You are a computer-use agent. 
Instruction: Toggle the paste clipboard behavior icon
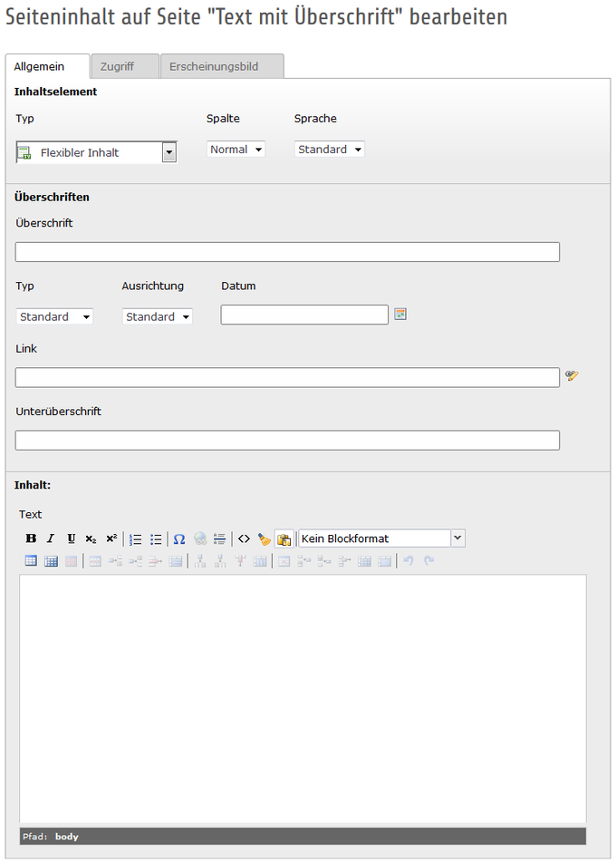284,538
